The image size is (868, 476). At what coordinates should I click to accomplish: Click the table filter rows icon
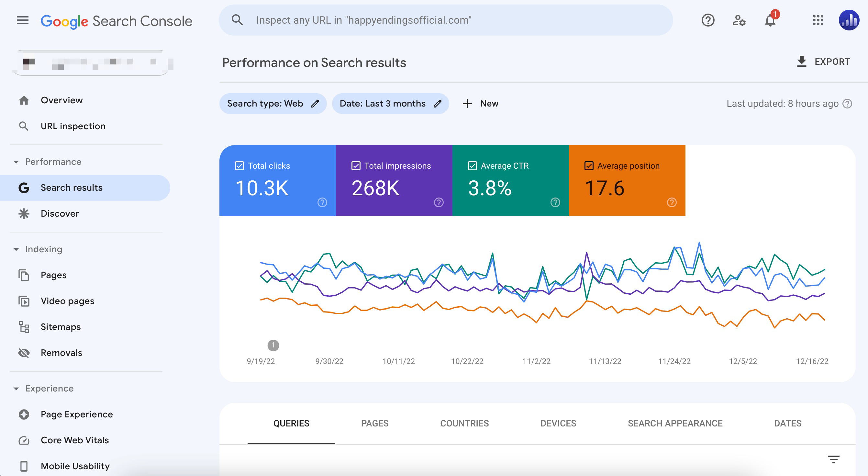click(x=834, y=459)
